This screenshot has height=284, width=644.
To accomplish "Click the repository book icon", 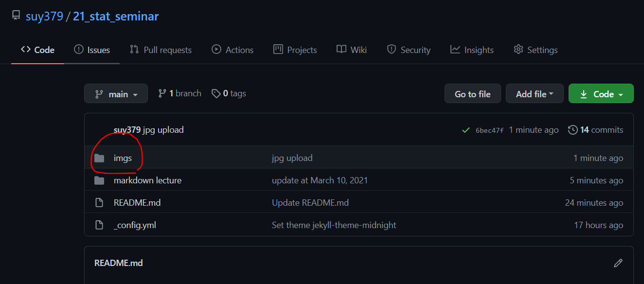I will click(x=16, y=16).
